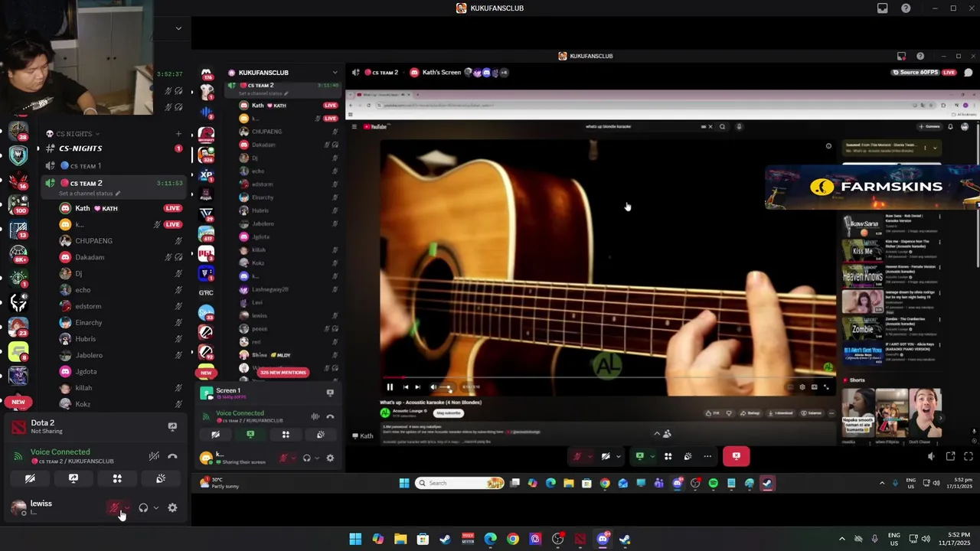Click the NEW pill in left server list

[18, 402]
